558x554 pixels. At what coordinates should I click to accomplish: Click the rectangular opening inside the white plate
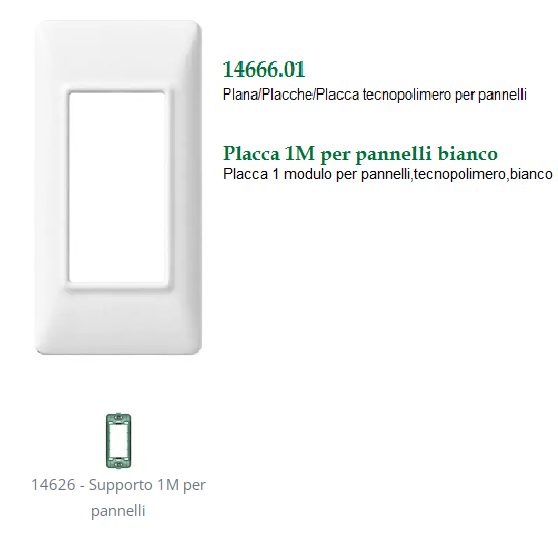[117, 188]
